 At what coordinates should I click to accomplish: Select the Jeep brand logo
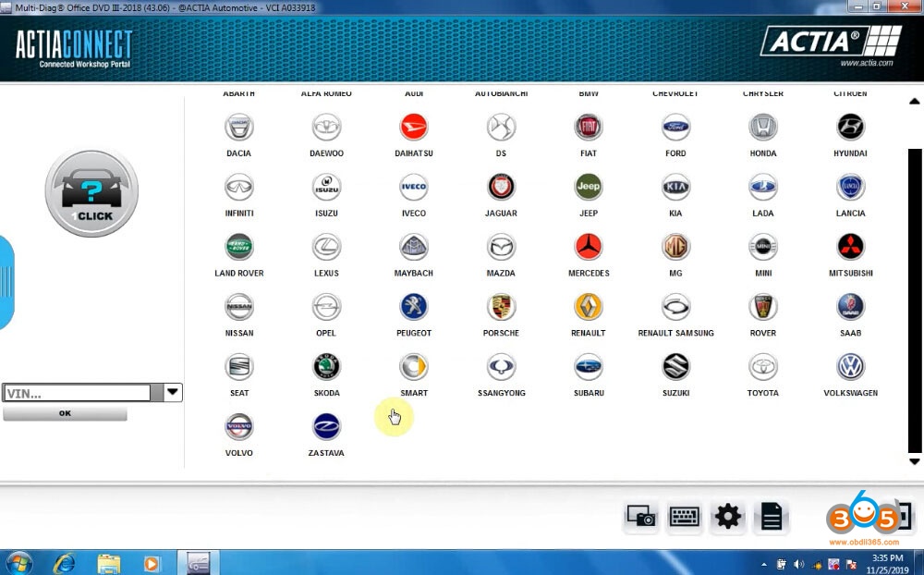click(588, 187)
